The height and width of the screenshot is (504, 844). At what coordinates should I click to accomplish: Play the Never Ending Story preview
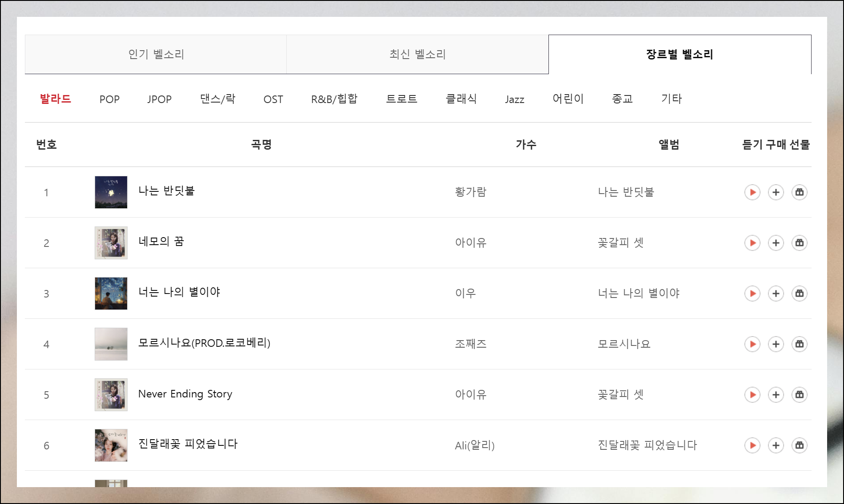(752, 395)
